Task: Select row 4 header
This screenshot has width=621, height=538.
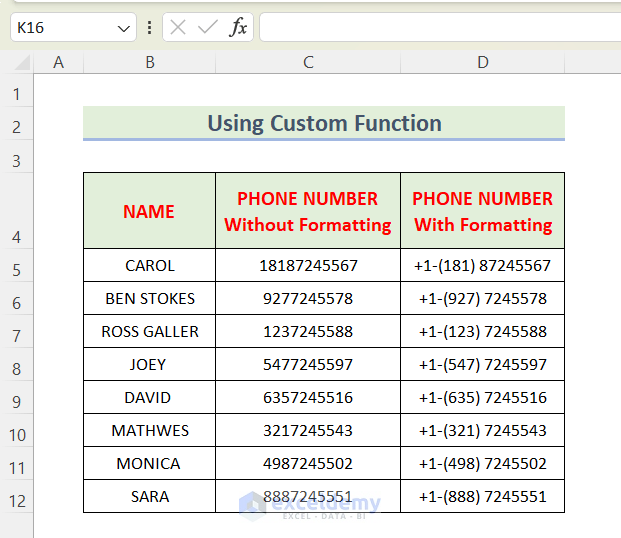Action: (x=17, y=211)
